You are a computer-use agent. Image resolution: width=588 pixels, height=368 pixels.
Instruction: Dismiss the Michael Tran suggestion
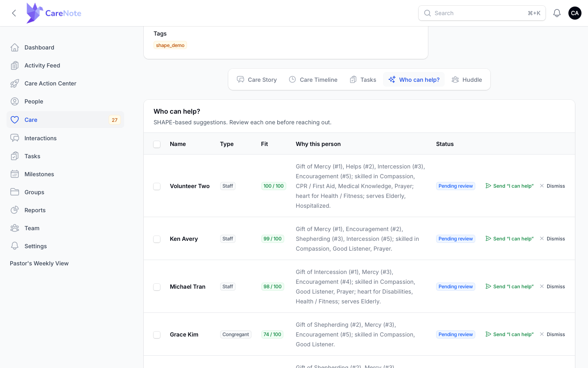point(552,287)
